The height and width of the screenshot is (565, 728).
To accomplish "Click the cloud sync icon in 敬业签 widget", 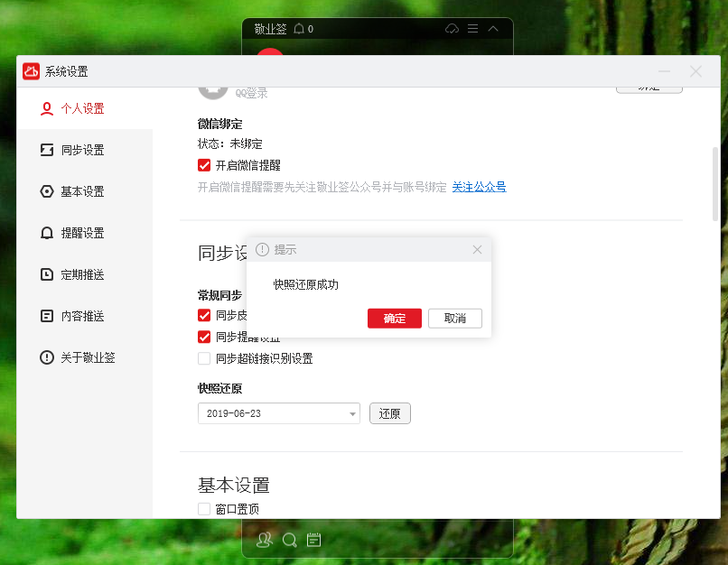I will tap(452, 29).
